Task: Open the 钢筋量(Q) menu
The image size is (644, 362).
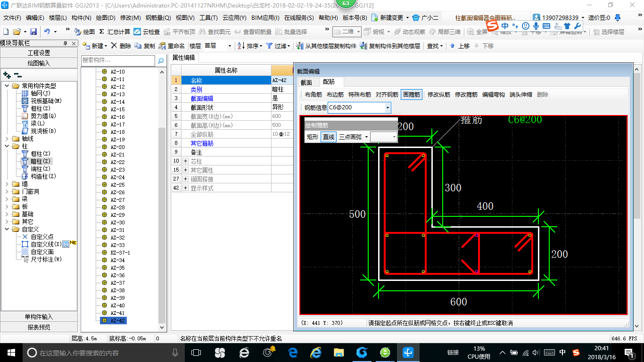Action: coord(158,17)
